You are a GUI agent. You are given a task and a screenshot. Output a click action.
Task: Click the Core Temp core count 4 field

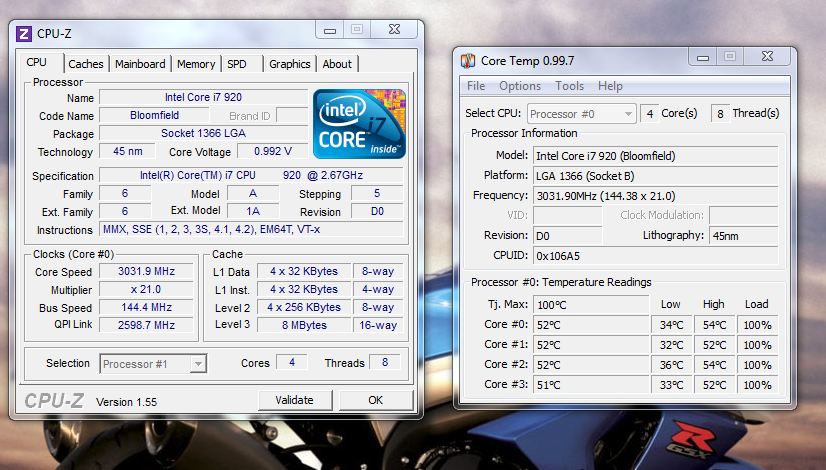[x=649, y=113]
